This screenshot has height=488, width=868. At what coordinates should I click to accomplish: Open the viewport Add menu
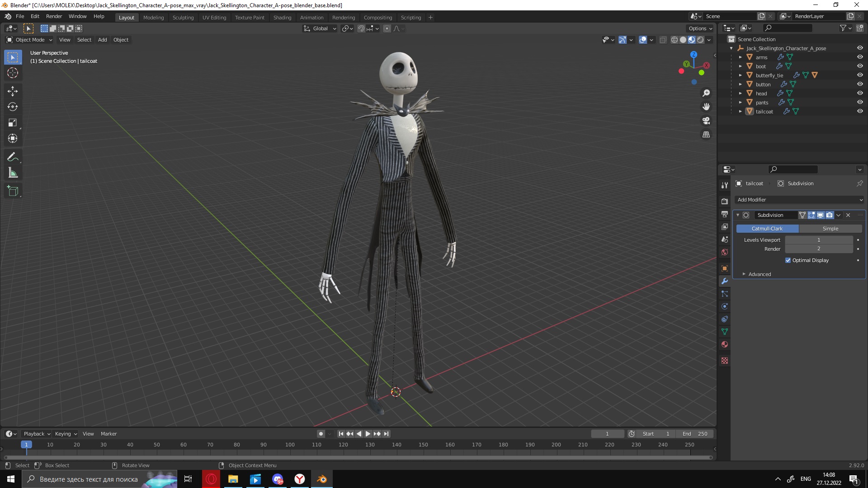pyautogui.click(x=103, y=40)
